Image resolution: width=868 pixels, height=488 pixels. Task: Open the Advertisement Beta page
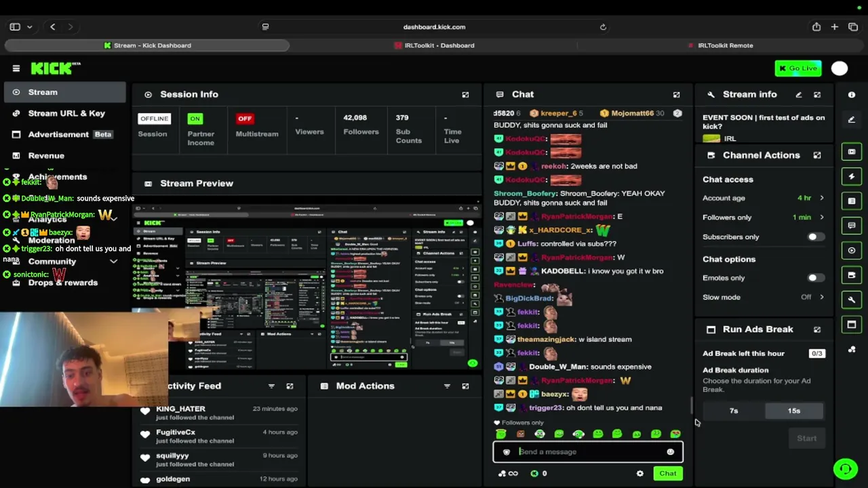click(64, 134)
